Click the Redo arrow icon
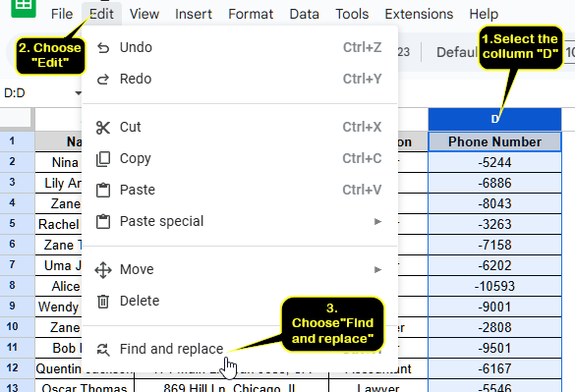Screen dimensions: 575x392 (x=103, y=79)
